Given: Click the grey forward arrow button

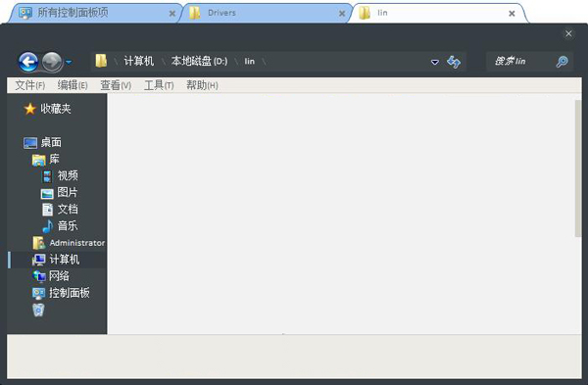Looking at the screenshot, I should pyautogui.click(x=52, y=62).
